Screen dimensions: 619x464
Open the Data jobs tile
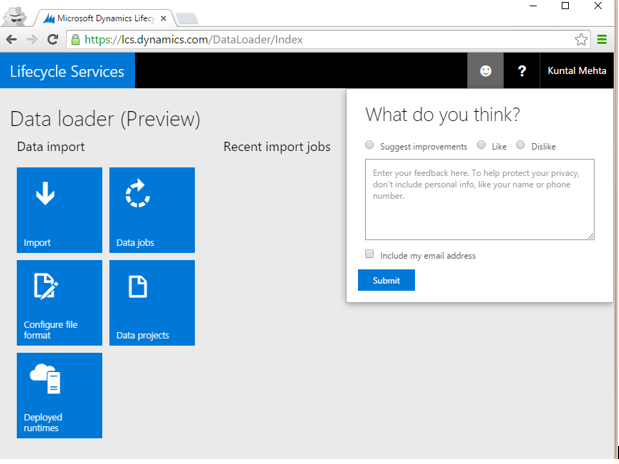pyautogui.click(x=152, y=210)
